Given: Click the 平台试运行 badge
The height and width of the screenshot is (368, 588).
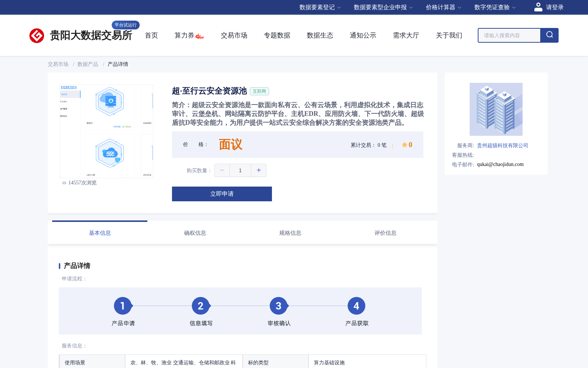Looking at the screenshot, I should pos(126,25).
